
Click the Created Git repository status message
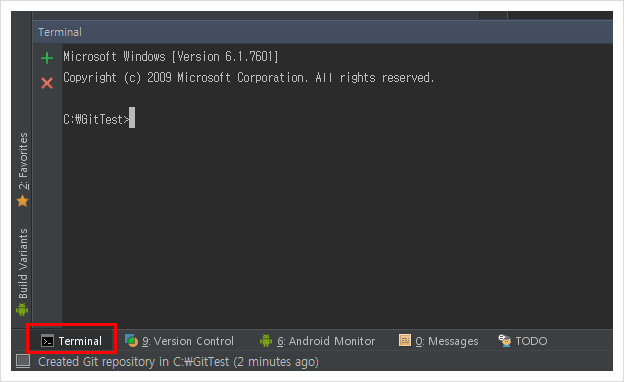[178, 362]
